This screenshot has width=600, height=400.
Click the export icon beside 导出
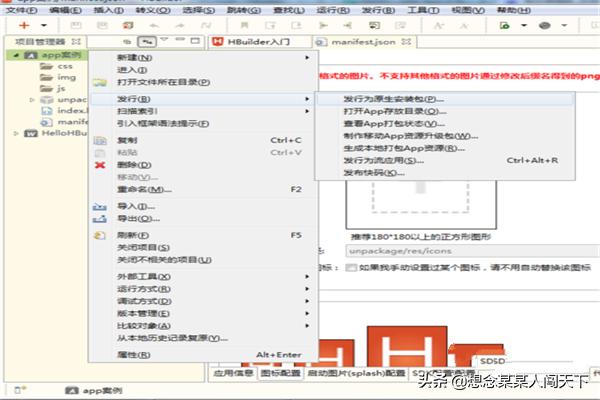pos(99,218)
